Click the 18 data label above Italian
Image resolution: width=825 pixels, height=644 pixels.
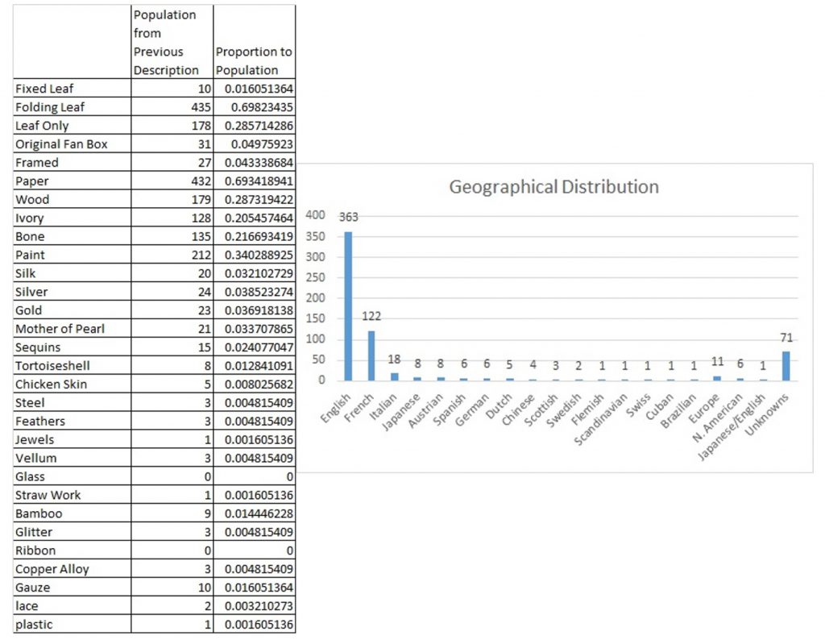pyautogui.click(x=394, y=359)
